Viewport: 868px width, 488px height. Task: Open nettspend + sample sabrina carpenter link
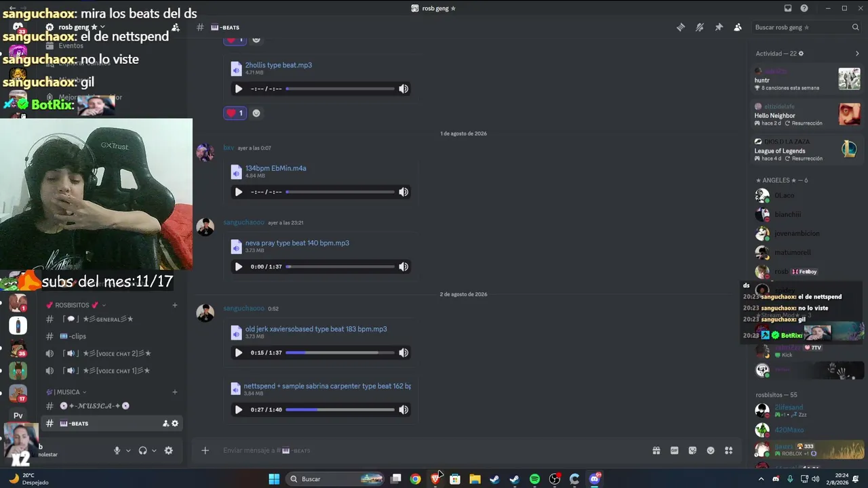pyautogui.click(x=328, y=386)
